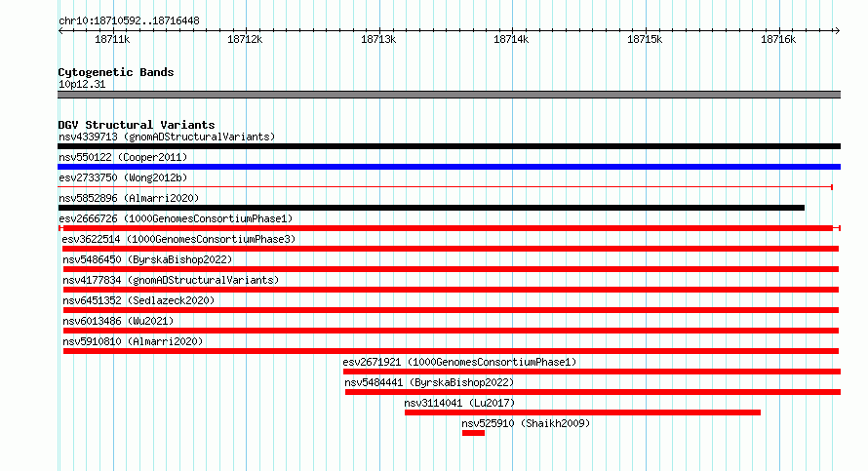Open nsv5910810 (Almarri2020) label
868x471 pixels.
[x=133, y=341]
